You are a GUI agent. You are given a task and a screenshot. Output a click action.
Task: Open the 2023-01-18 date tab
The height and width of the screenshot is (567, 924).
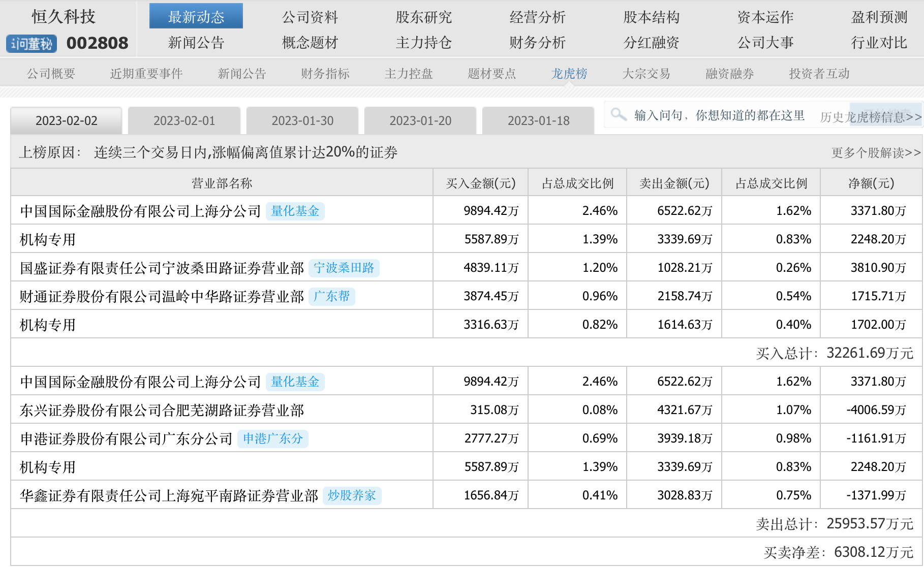pos(538,121)
